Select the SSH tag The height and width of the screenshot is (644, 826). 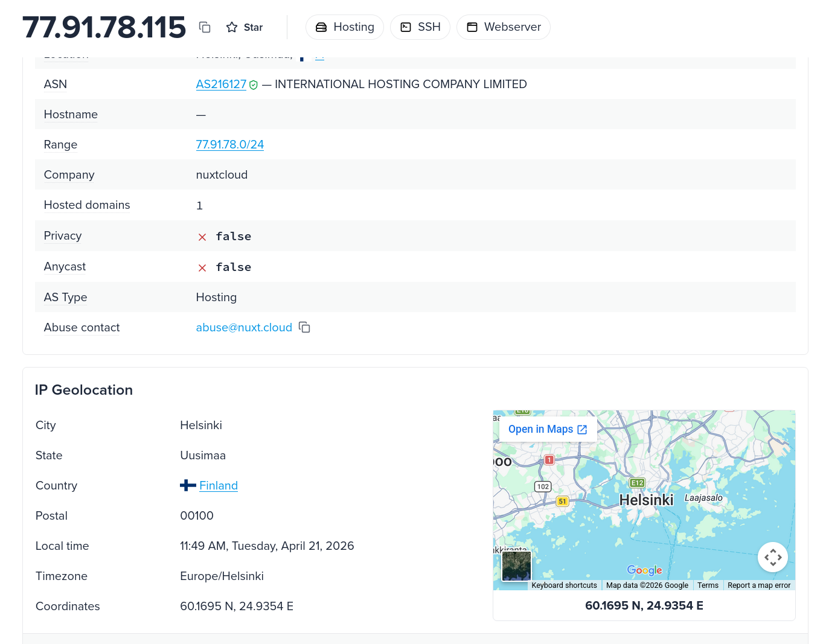[420, 27]
